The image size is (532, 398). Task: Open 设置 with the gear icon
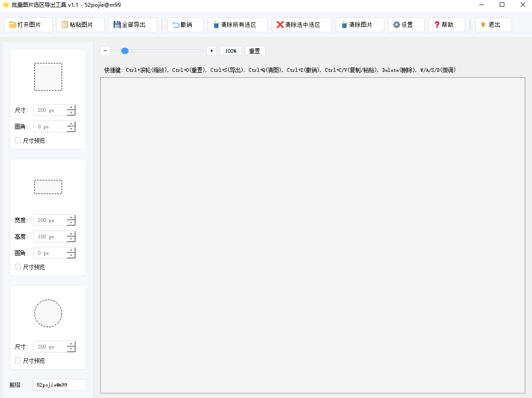406,25
